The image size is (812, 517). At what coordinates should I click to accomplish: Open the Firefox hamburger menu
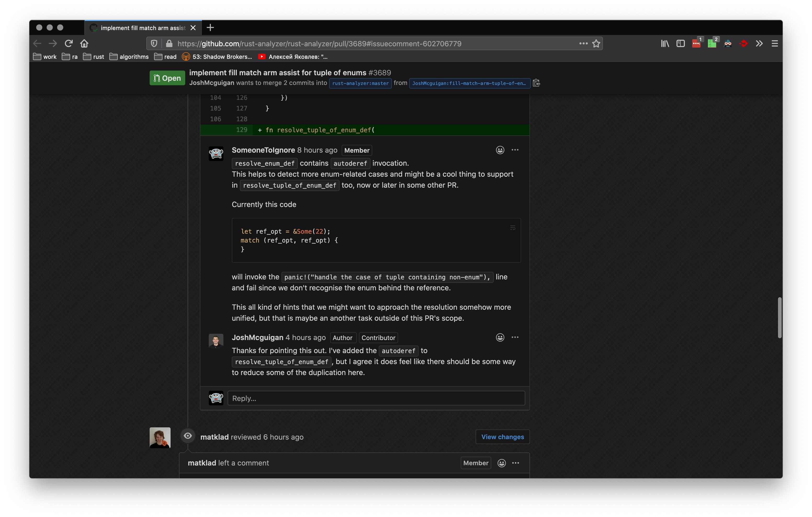[775, 43]
